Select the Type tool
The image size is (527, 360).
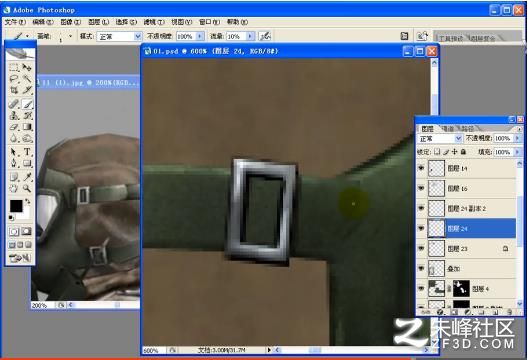[27, 152]
